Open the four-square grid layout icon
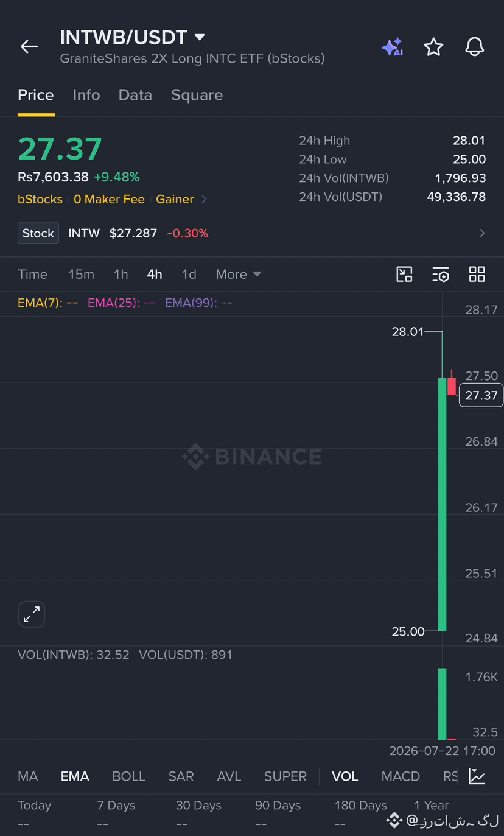The width and height of the screenshot is (504, 836). pos(477,274)
